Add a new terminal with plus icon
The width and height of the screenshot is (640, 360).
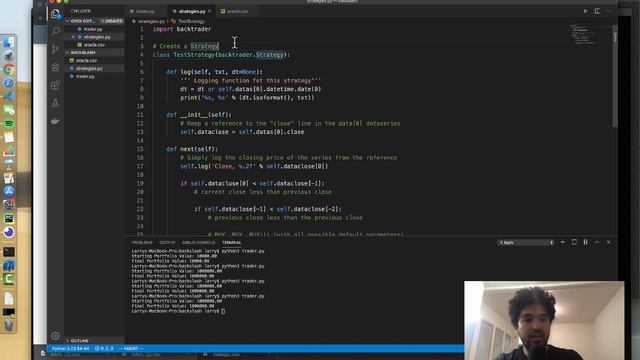pyautogui.click(x=562, y=242)
